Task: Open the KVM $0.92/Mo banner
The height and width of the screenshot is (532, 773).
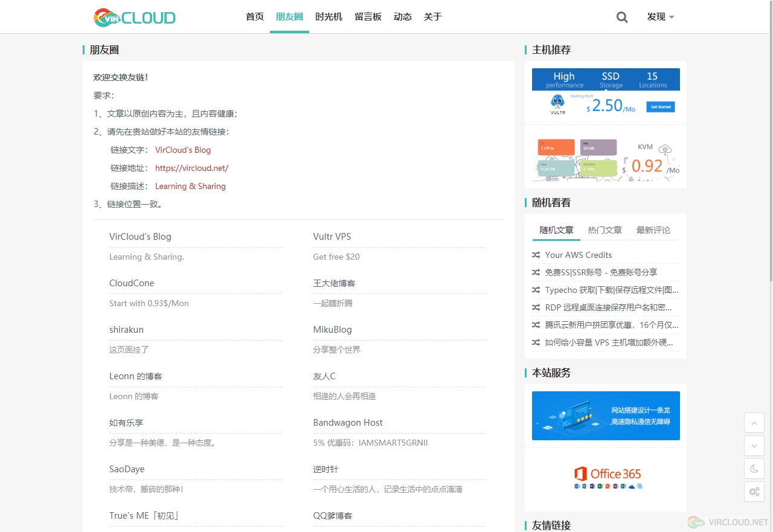Action: pyautogui.click(x=606, y=157)
